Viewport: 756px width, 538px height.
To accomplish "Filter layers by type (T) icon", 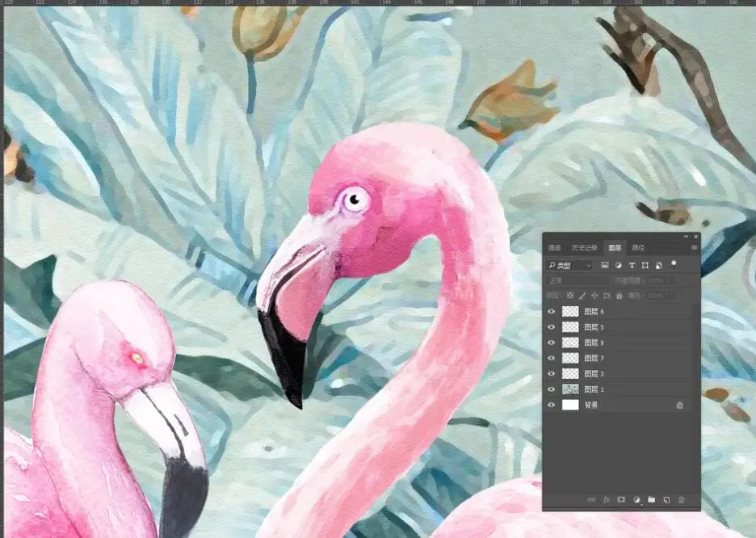I will coord(632,265).
